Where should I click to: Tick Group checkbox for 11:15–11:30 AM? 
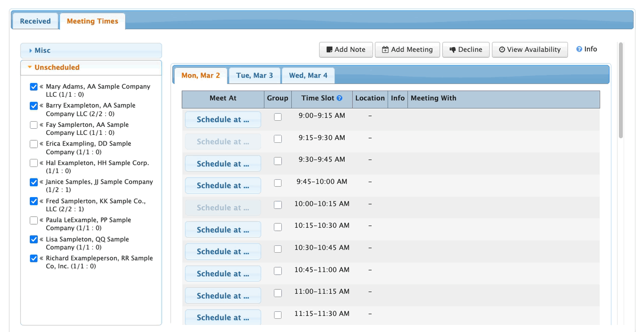278,315
